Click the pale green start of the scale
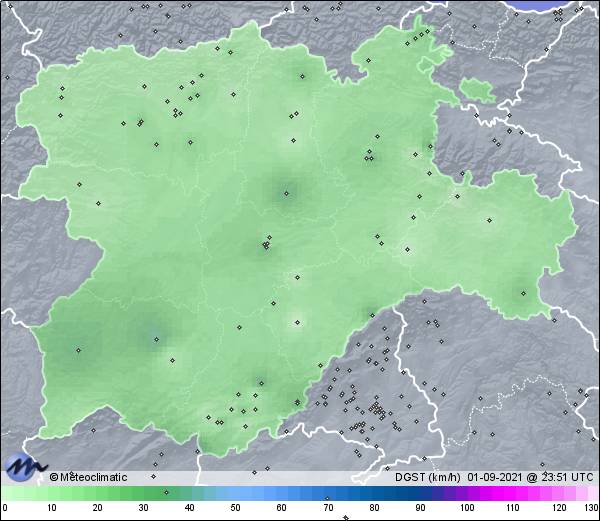 [15, 493]
